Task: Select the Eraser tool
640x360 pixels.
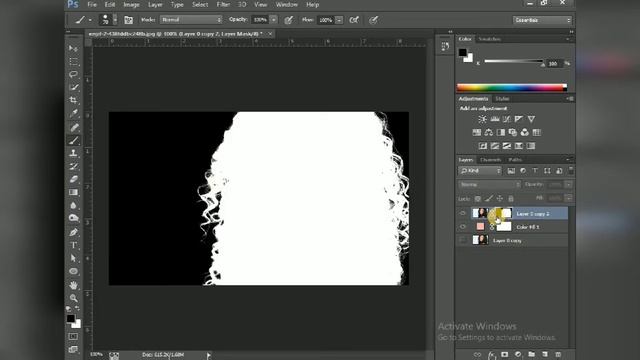Action: (73, 179)
